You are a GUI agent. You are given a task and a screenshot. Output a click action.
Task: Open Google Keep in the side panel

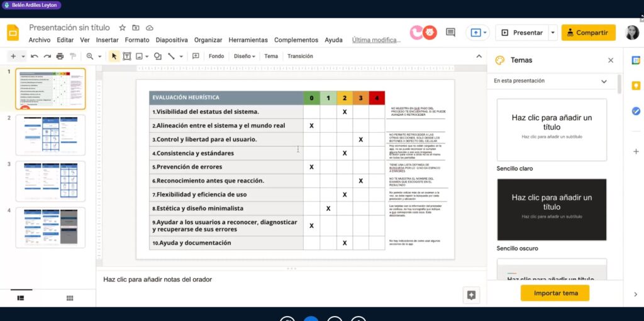[636, 86]
